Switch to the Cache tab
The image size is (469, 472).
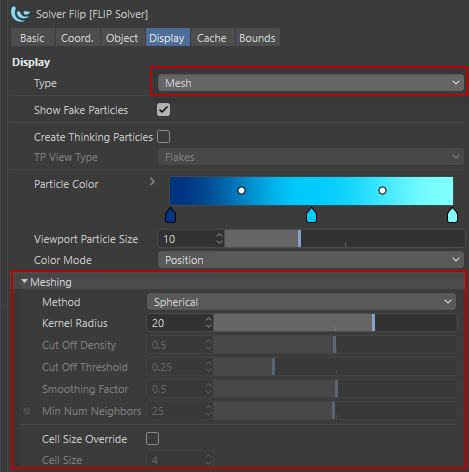tap(212, 38)
